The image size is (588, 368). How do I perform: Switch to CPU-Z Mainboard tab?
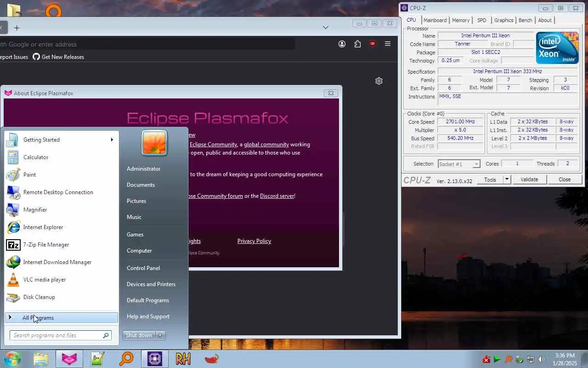pos(435,20)
